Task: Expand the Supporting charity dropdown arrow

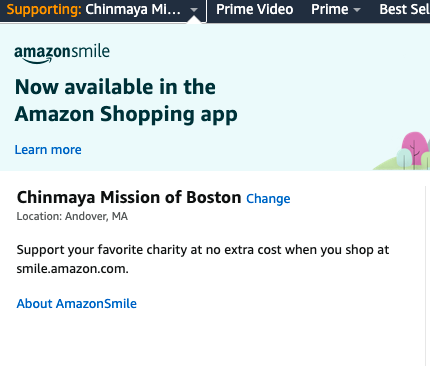Action: (194, 10)
